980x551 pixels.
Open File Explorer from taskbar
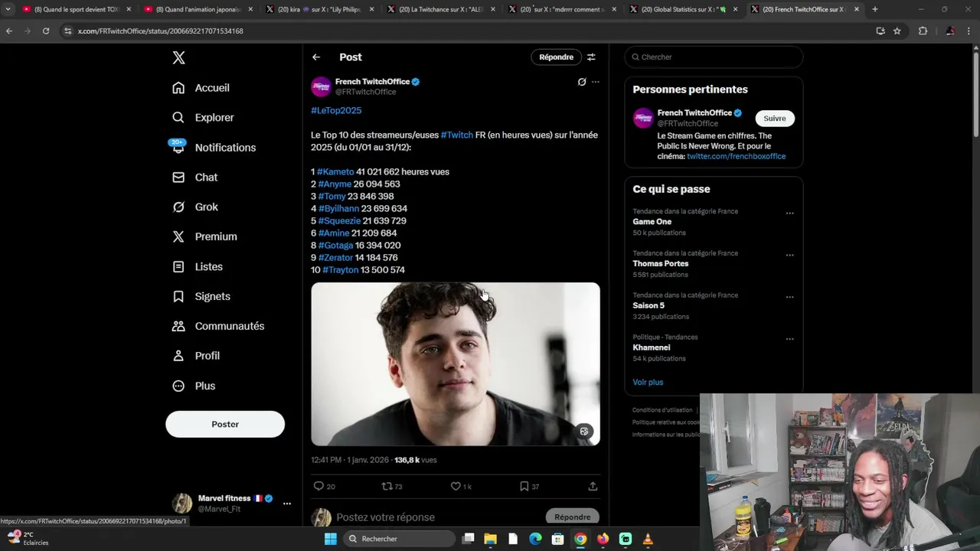(x=491, y=540)
